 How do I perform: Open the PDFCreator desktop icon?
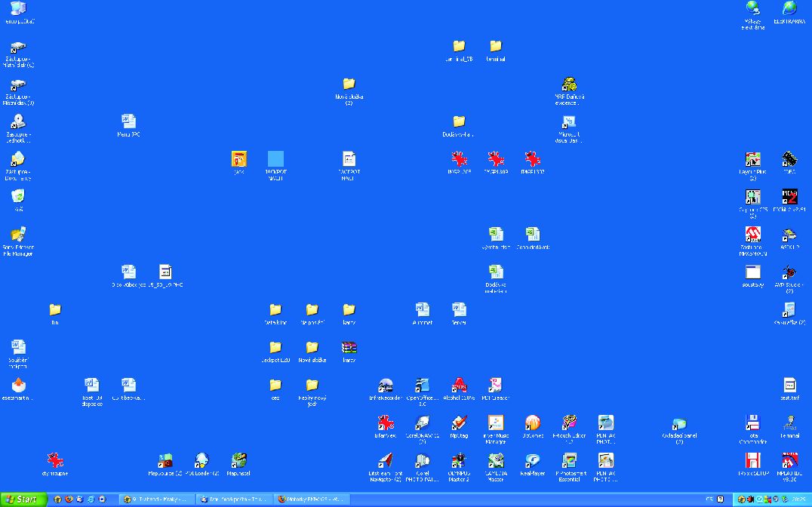coord(495,386)
